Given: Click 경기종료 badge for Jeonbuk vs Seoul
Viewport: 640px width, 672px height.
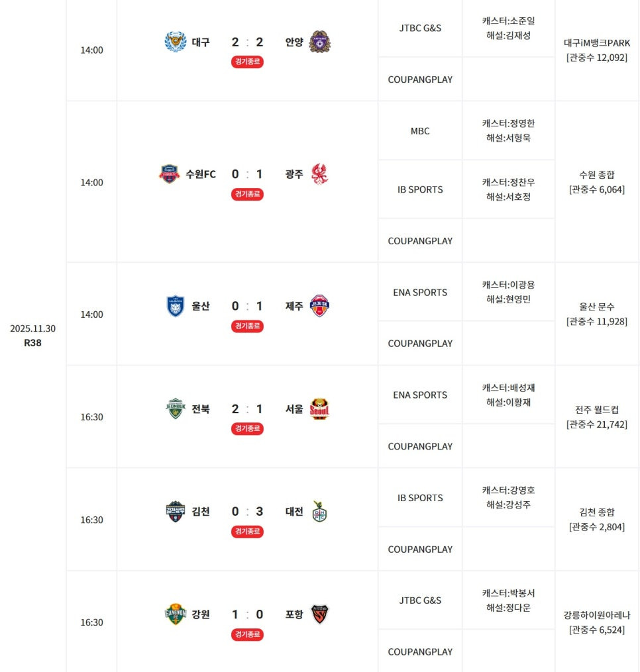Looking at the screenshot, I should 248,428.
